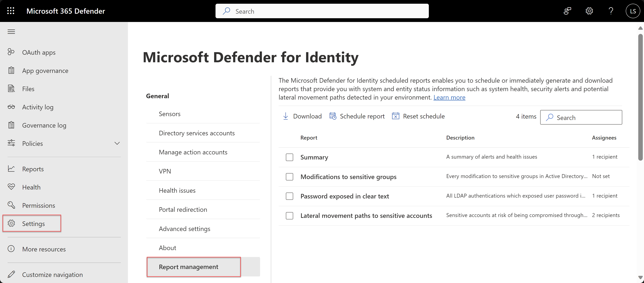Open Customize navigation
644x283 pixels.
tap(52, 275)
